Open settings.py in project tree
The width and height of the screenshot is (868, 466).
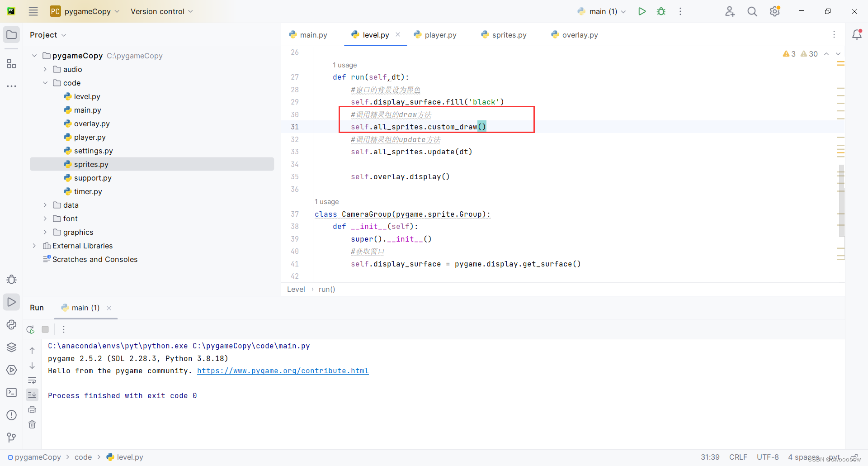tap(93, 151)
